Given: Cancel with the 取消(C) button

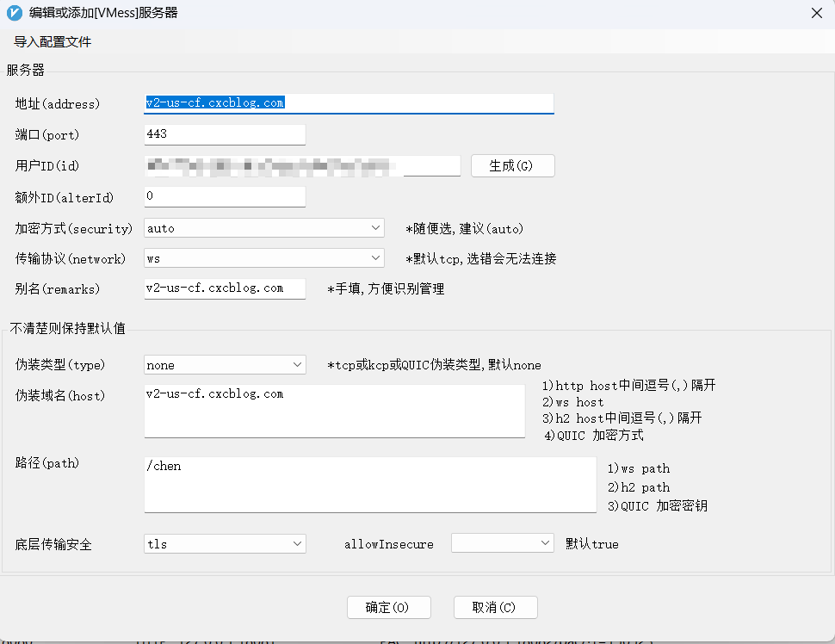Looking at the screenshot, I should click(x=495, y=607).
